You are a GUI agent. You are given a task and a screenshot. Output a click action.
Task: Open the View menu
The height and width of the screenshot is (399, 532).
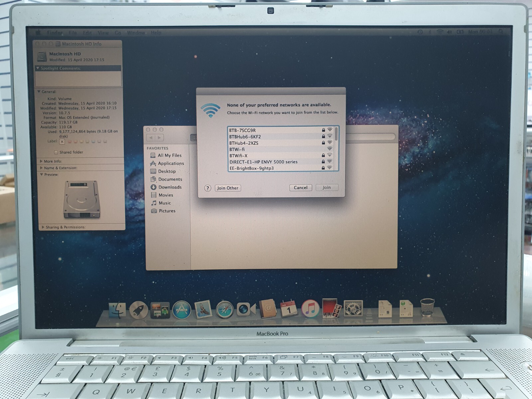pyautogui.click(x=103, y=33)
